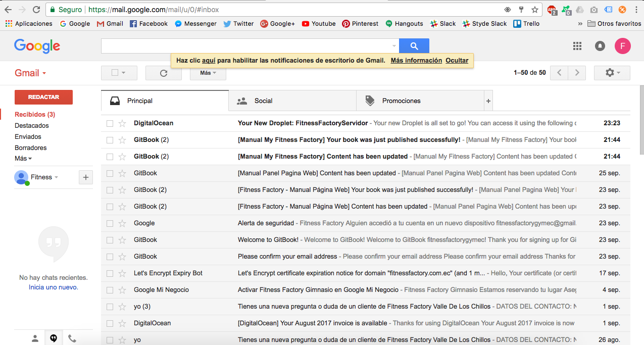Viewport: 644px width, 345px height.
Task: Click aquí to enable desktop notifications
Action: pos(209,61)
